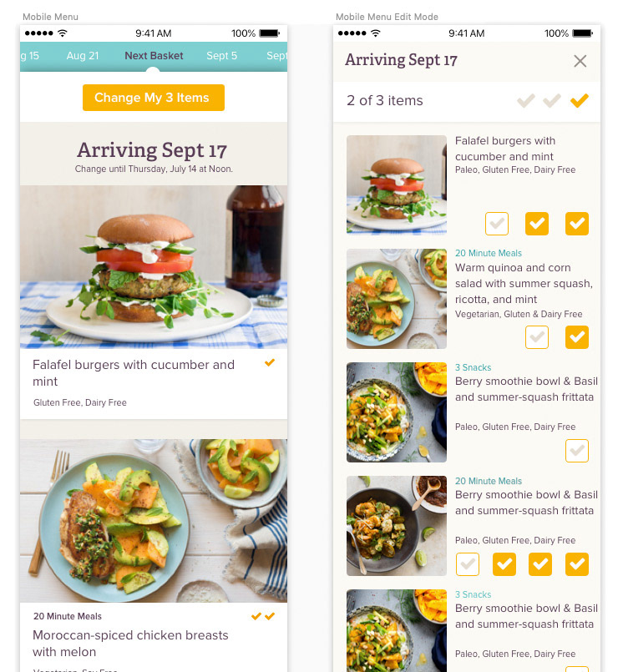
Task: Click the orange checkmark in items counter
Action: tap(579, 101)
